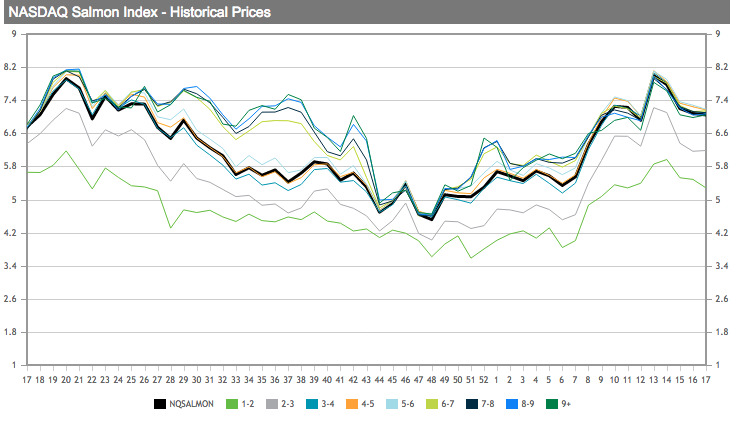Click the right y-axis label 1
This screenshot has height=421, width=732.
718,365
